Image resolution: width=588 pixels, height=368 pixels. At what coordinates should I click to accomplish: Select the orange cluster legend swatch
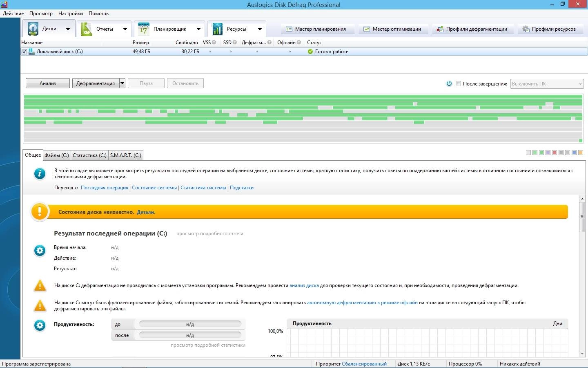click(581, 153)
